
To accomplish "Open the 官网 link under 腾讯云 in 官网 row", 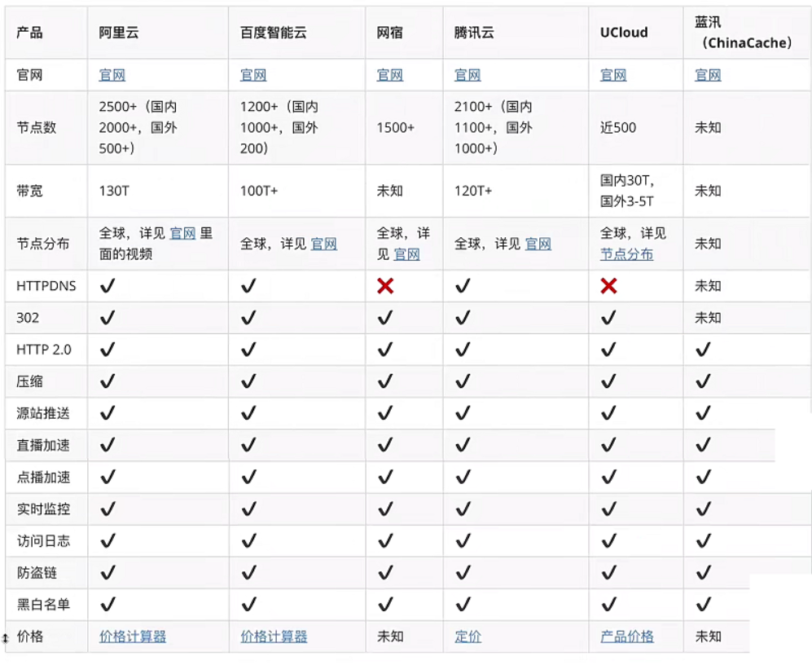I will pos(467,75).
